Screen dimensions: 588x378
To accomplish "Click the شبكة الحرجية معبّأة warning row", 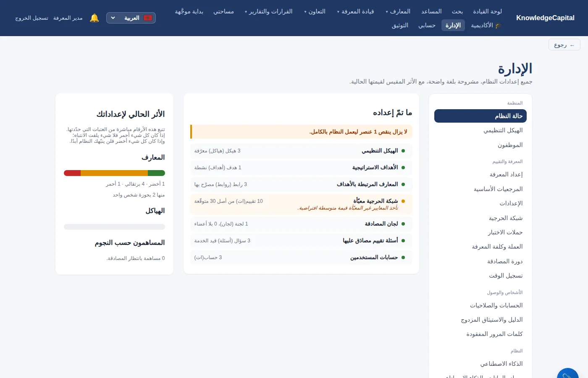I will point(301,204).
